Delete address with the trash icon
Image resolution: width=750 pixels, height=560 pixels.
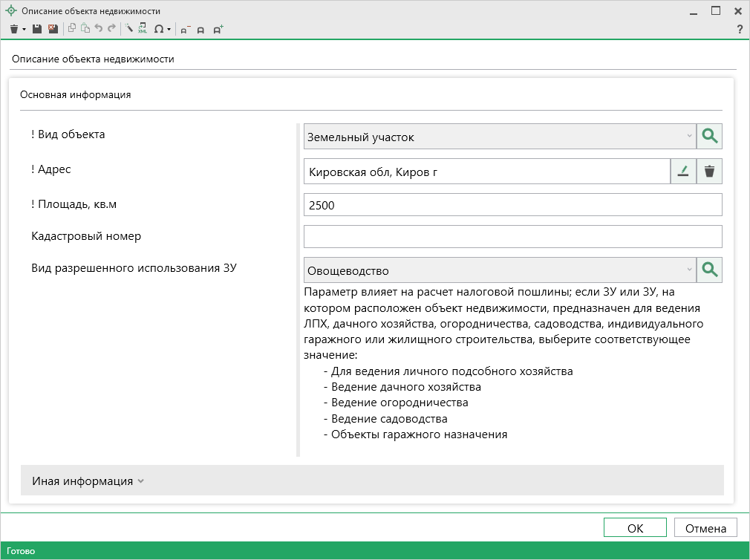(709, 172)
